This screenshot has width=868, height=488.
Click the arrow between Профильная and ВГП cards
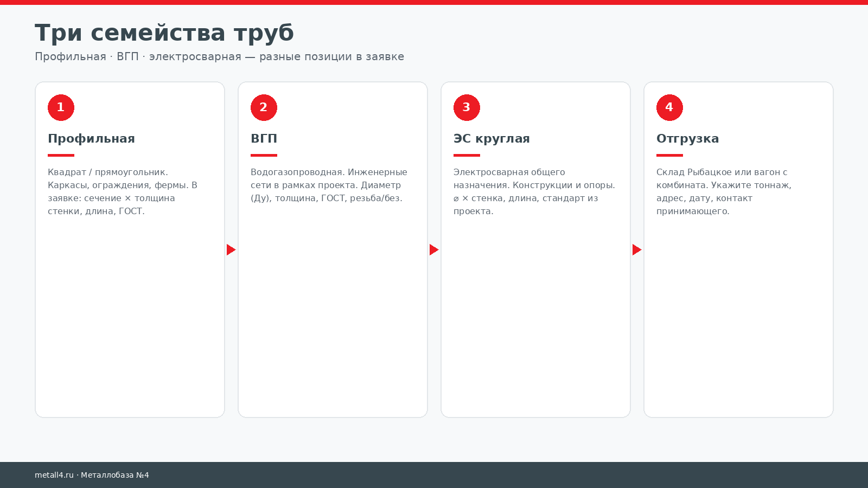tap(231, 249)
